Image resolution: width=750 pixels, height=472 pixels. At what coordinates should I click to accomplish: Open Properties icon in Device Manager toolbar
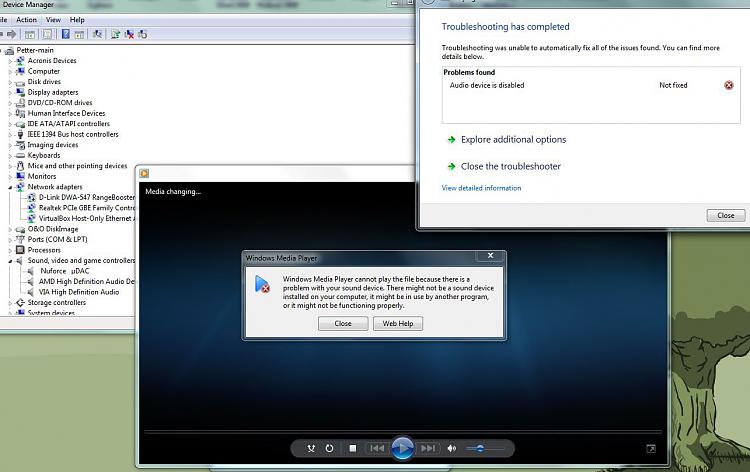pos(47,34)
